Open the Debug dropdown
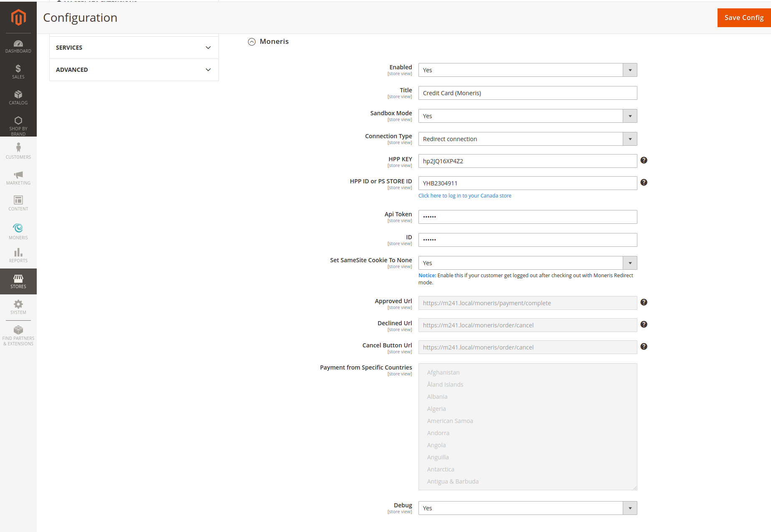 coord(528,508)
